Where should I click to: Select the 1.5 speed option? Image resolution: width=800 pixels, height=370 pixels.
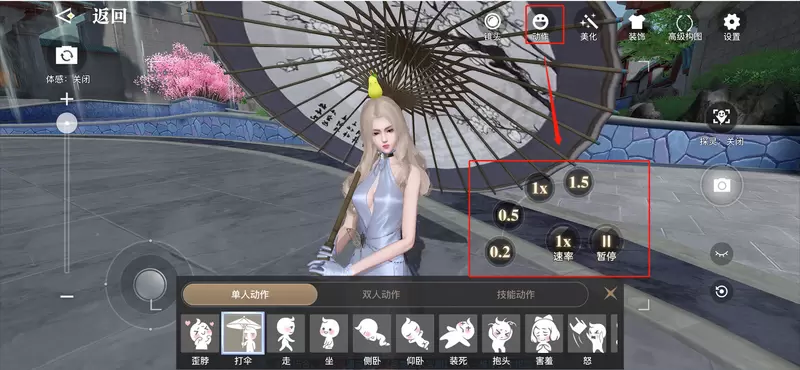[x=579, y=183]
